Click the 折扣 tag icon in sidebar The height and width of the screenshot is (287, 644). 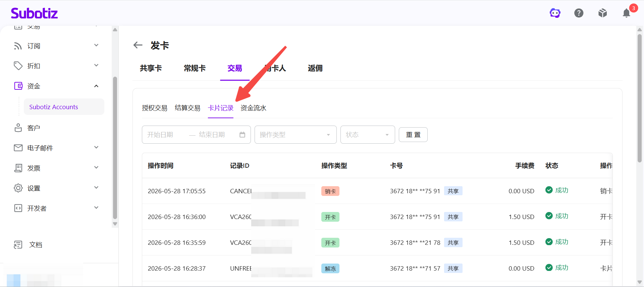tap(18, 66)
